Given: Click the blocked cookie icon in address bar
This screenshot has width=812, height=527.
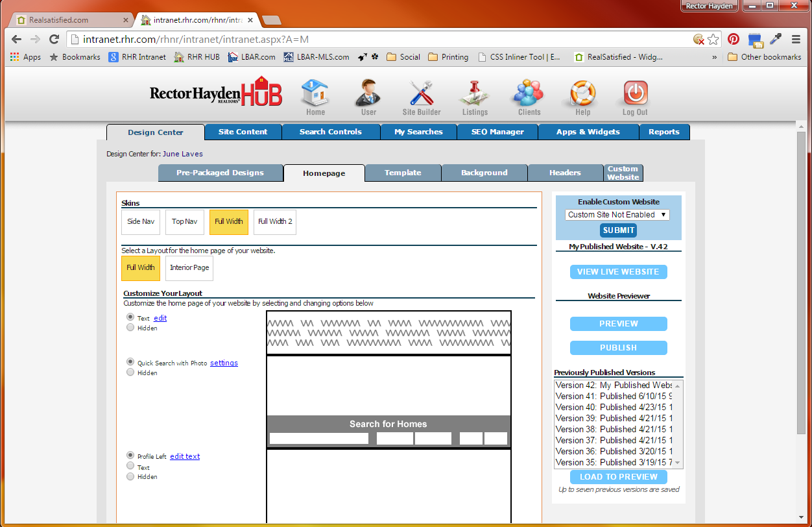Looking at the screenshot, I should pos(699,39).
